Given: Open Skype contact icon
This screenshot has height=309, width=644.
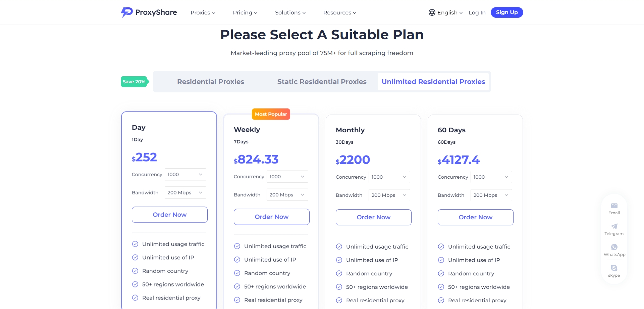Looking at the screenshot, I should [614, 268].
